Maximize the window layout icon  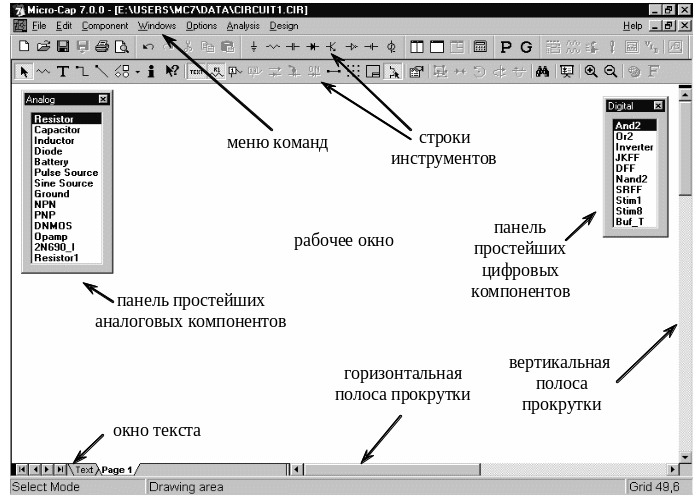(437, 46)
